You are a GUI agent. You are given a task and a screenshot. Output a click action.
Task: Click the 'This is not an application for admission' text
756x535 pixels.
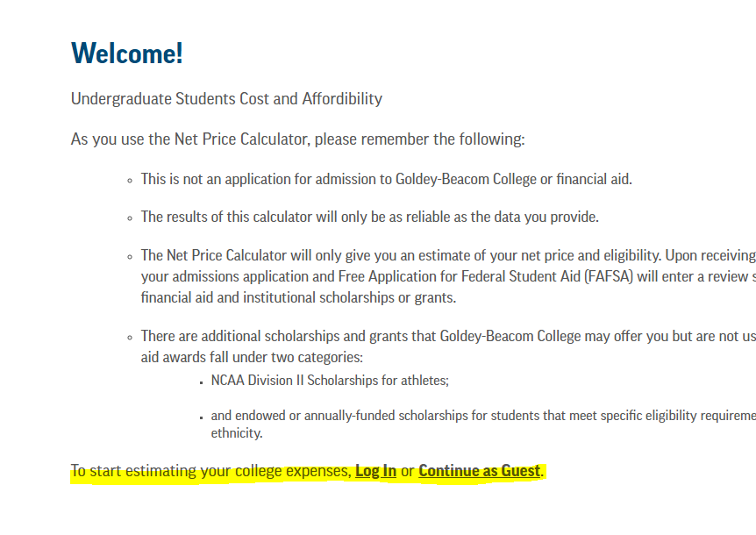(386, 179)
